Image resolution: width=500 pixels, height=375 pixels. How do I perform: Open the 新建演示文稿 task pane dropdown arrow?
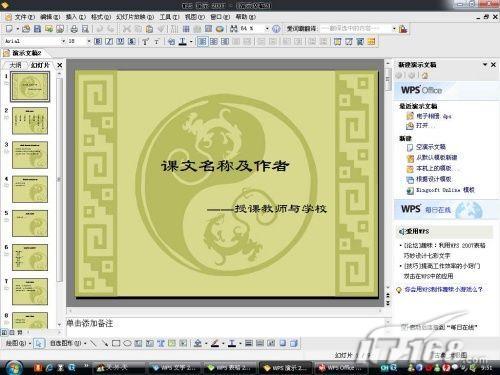coord(485,64)
